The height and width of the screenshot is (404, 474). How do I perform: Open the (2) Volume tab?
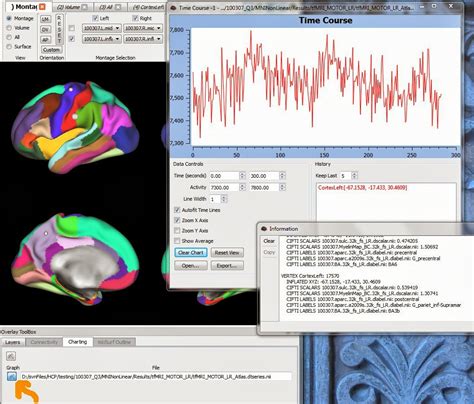(x=71, y=7)
